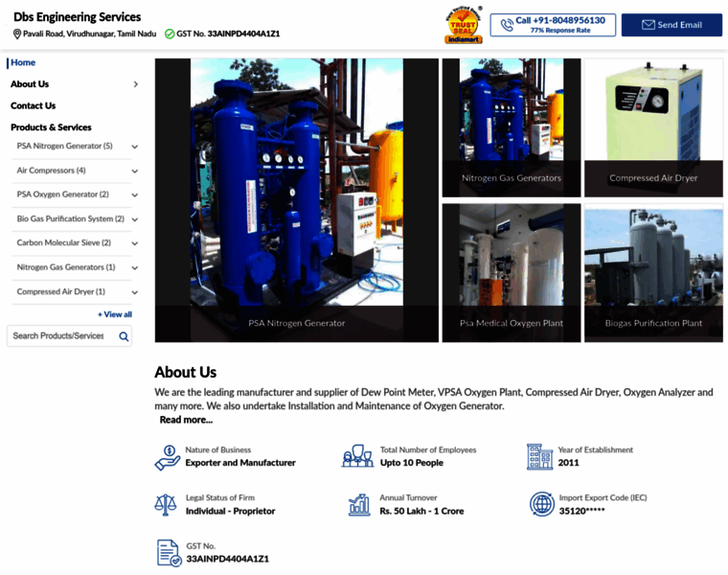Expand PSA Nitrogen Generator (5) category
This screenshot has height=575, width=728.
coord(135,147)
